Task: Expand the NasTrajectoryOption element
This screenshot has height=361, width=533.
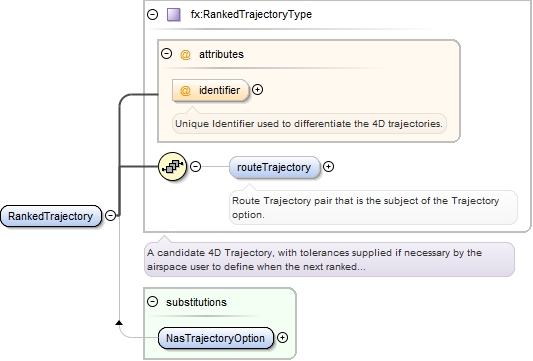Action: tap(282, 338)
